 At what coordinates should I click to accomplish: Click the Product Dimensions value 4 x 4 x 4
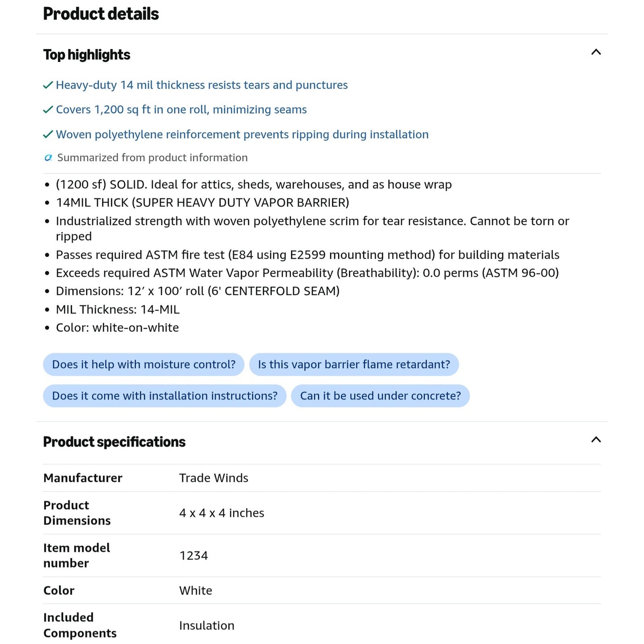(222, 513)
